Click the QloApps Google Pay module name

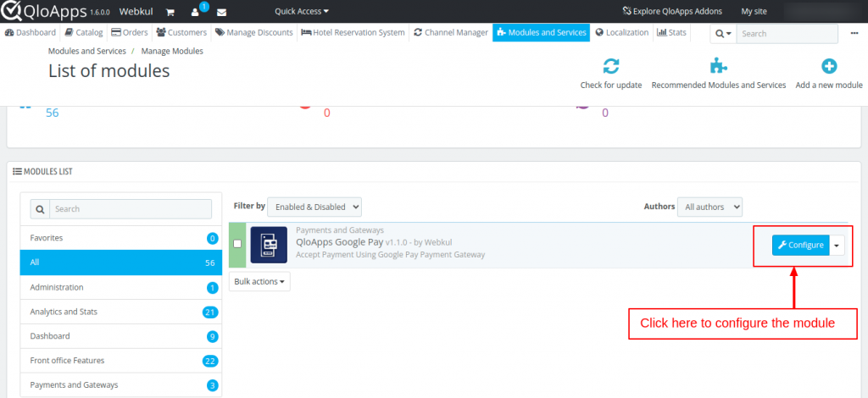click(x=339, y=243)
